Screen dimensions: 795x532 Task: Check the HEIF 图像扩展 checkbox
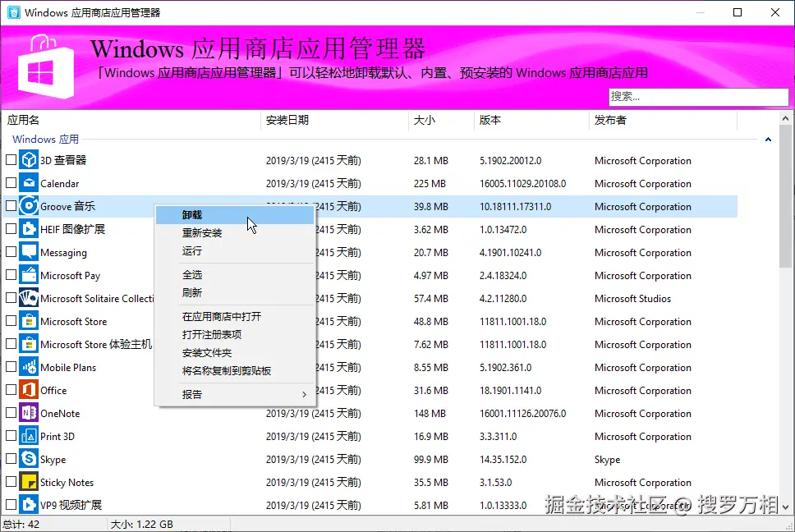click(11, 229)
